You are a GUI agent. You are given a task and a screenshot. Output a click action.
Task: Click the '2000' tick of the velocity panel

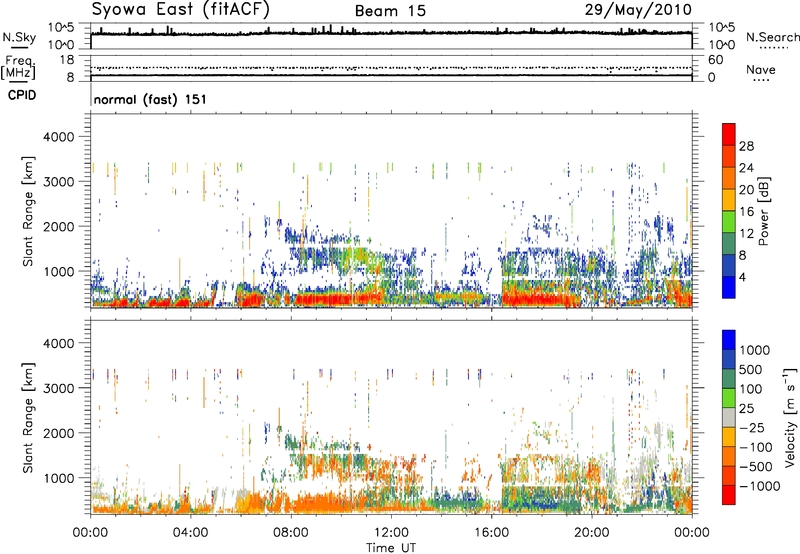(x=58, y=433)
